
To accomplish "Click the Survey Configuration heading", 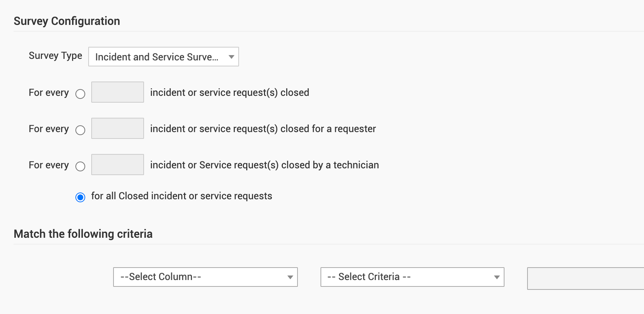I will click(67, 21).
